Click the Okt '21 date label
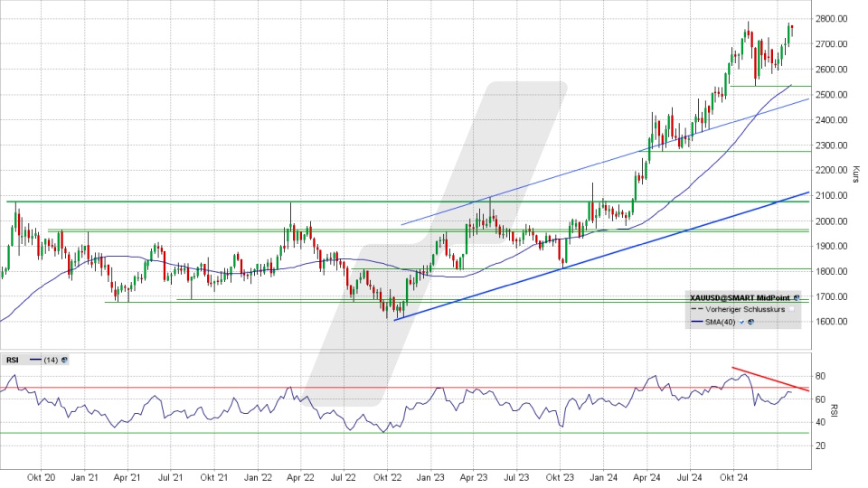868x488 pixels. 214,477
